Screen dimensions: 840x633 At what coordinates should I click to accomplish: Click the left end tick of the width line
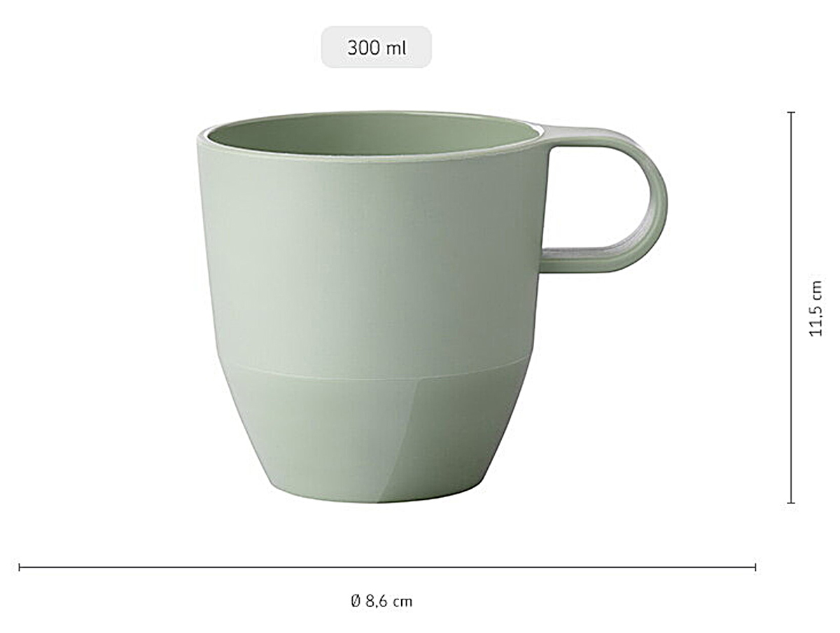[x=20, y=567]
